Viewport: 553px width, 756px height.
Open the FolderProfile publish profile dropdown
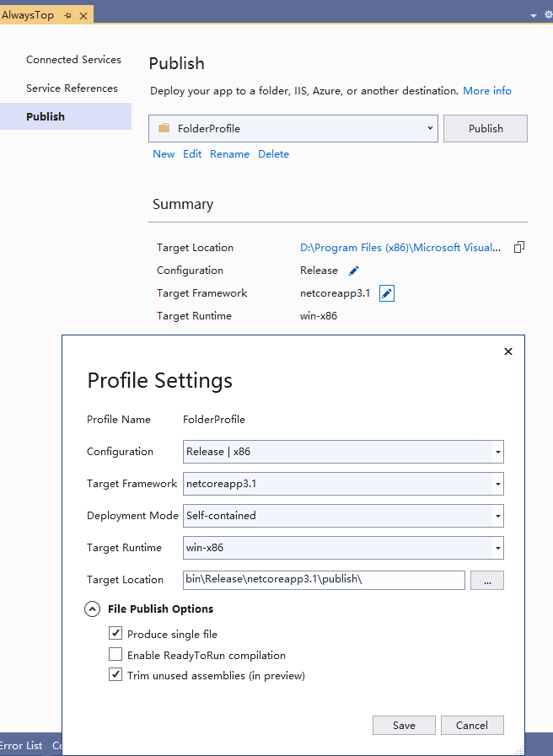(x=293, y=128)
